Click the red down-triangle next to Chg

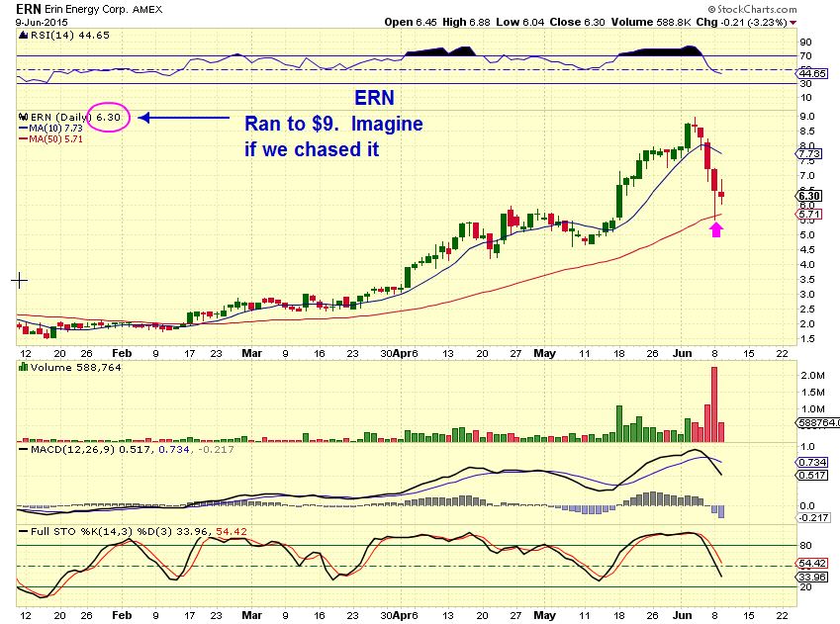[x=793, y=23]
